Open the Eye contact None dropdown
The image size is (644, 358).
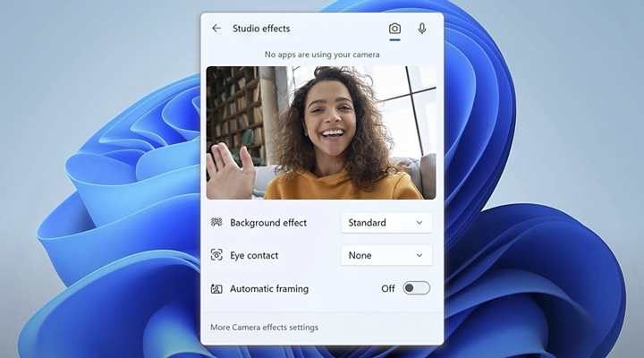click(386, 255)
